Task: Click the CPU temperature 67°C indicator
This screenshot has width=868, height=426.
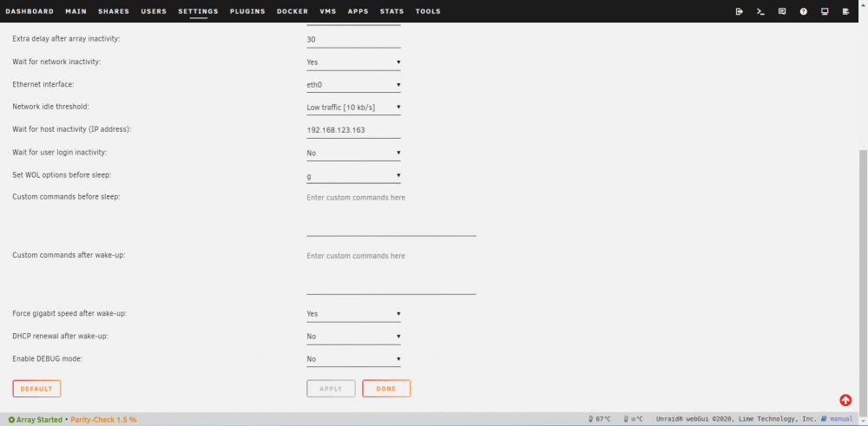Action: [600, 419]
